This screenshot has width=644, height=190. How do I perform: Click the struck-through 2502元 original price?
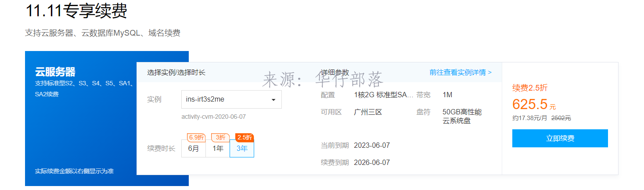tap(561, 118)
